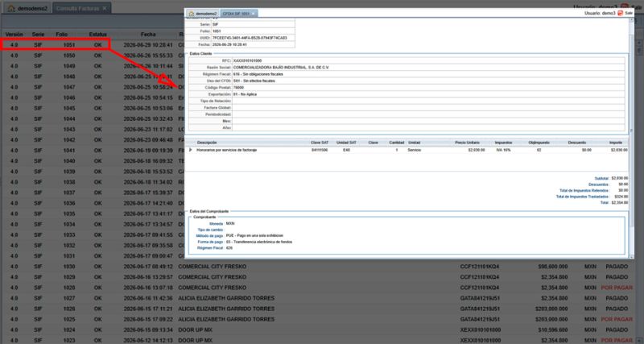
Task: Click the Fecha field 2026-06-29 10:28:41
Action: point(253,44)
